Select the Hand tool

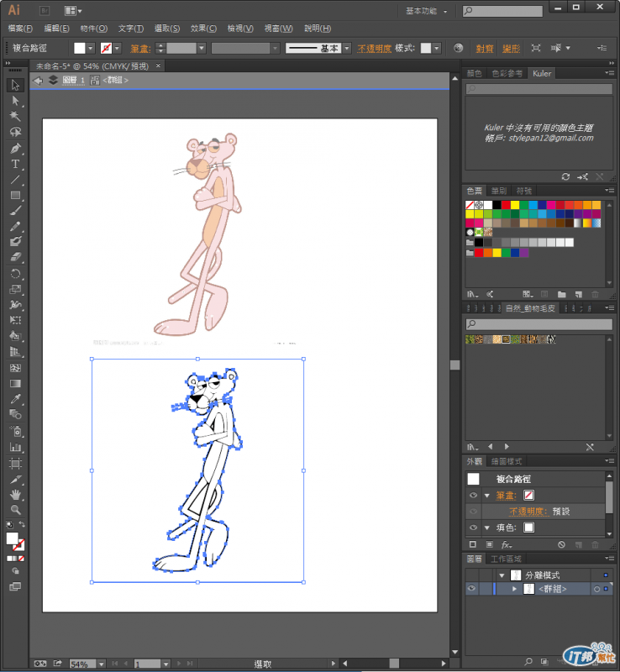click(x=15, y=495)
